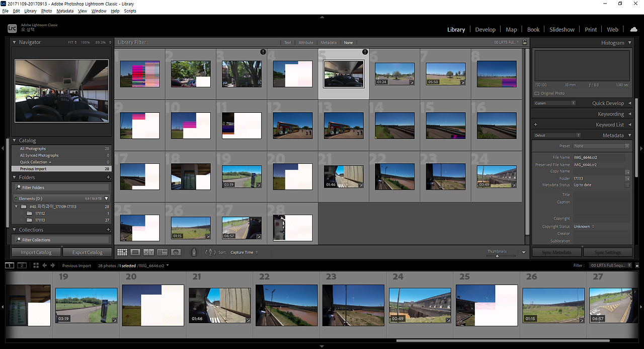Select the Painter spray can tool

tap(194, 252)
